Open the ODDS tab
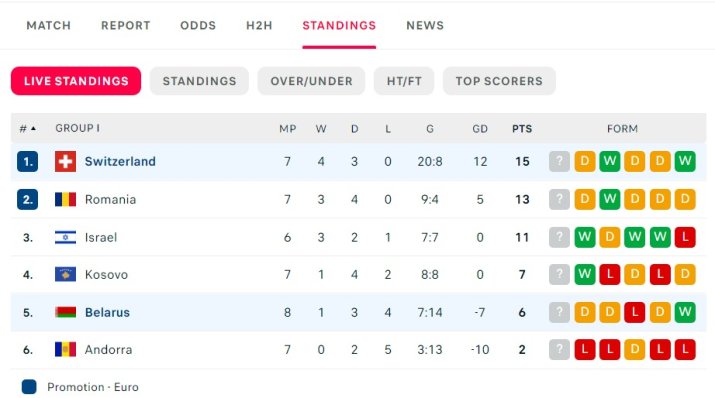715x398 pixels. point(198,26)
